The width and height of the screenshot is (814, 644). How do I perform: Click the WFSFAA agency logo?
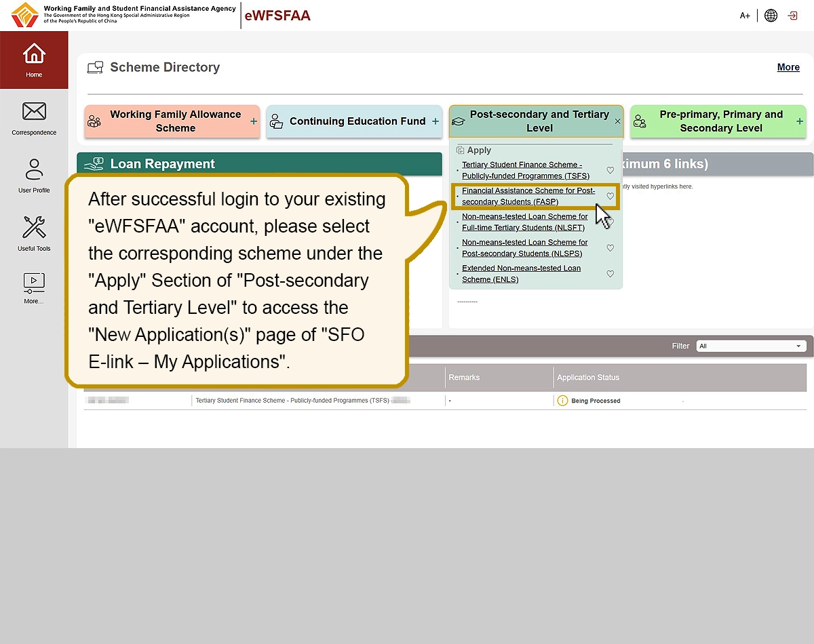point(25,15)
